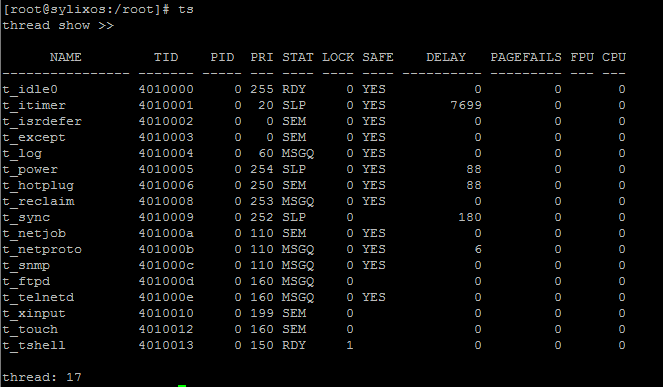Click priority 250 of t_hotplug
Viewport: 663px width, 387px height.
pyautogui.click(x=262, y=186)
